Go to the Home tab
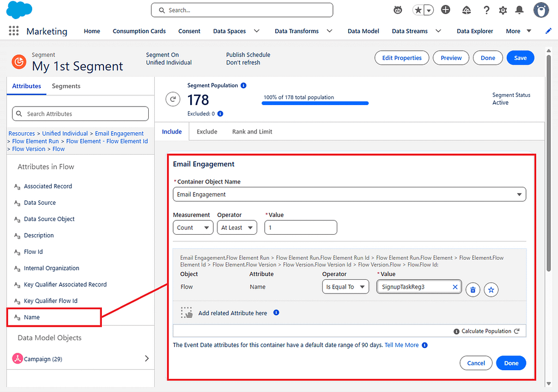 coord(92,31)
